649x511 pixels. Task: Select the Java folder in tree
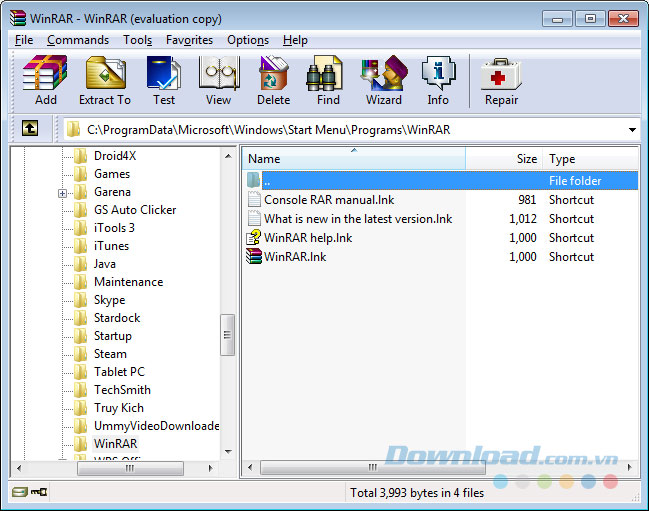click(105, 264)
